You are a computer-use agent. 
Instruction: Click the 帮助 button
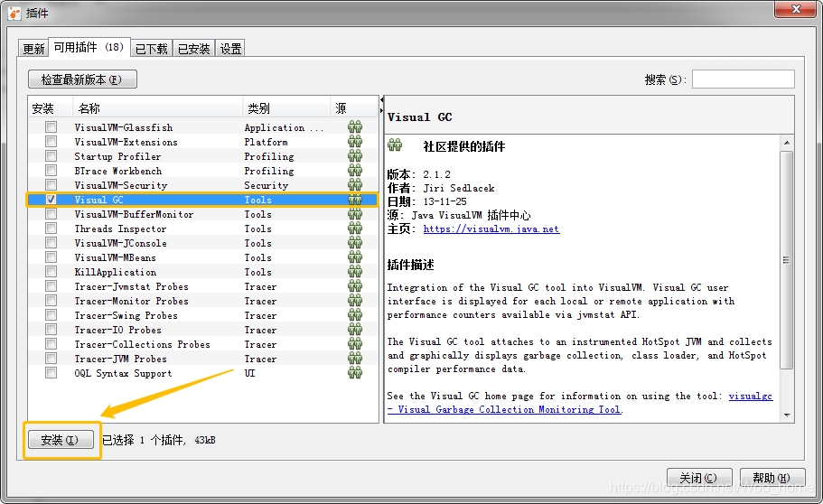tap(772, 478)
